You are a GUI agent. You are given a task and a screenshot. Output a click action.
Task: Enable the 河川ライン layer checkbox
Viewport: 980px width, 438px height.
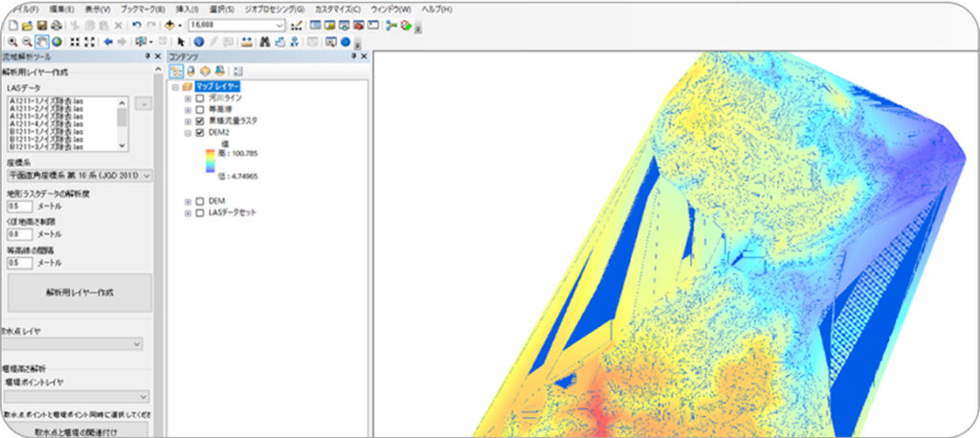[199, 98]
